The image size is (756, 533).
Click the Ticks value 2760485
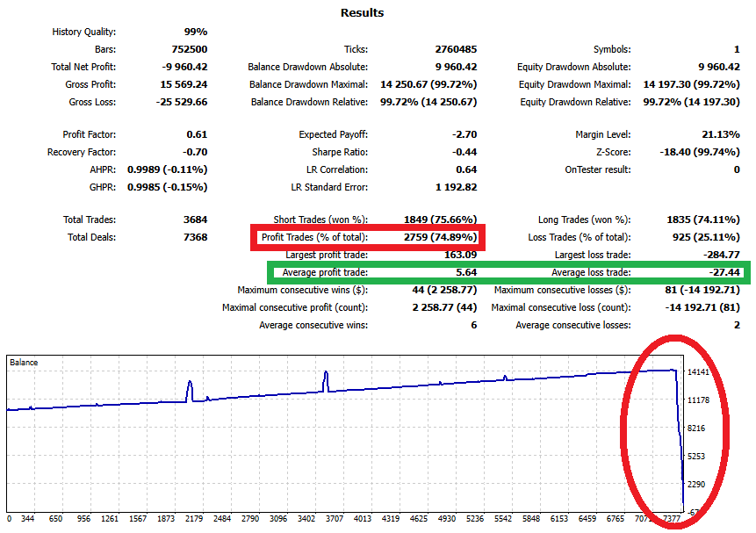click(x=454, y=49)
